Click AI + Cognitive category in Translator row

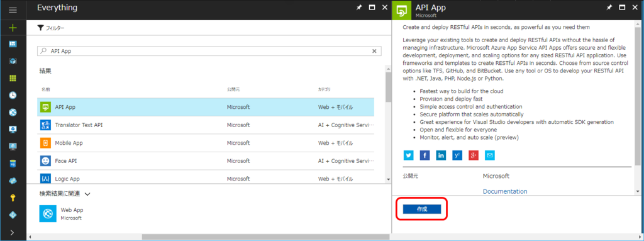point(346,125)
